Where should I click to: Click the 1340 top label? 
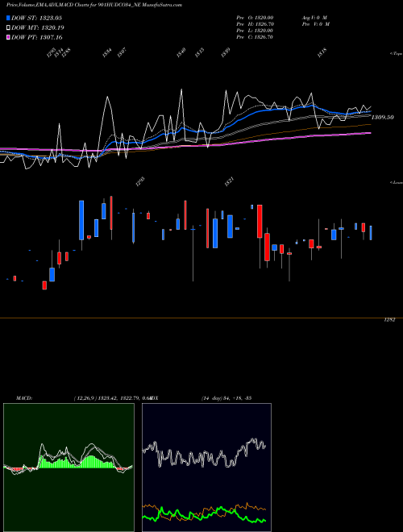(181, 52)
